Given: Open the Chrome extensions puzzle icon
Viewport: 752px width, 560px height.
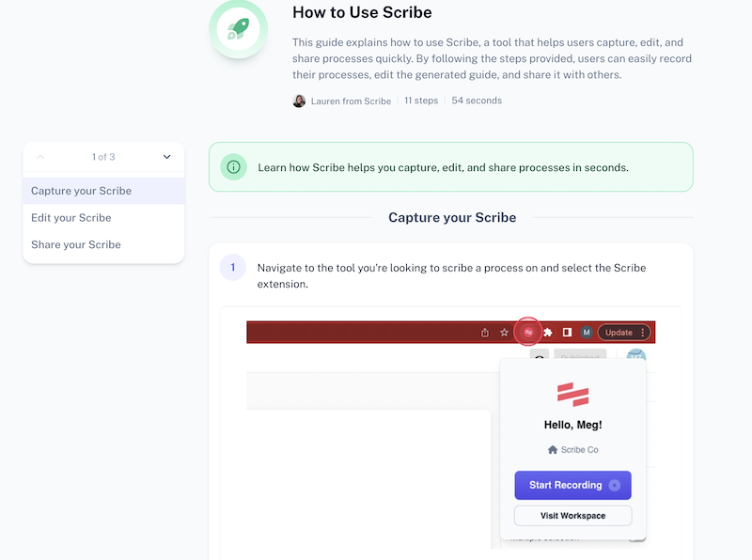Looking at the screenshot, I should click(x=548, y=332).
